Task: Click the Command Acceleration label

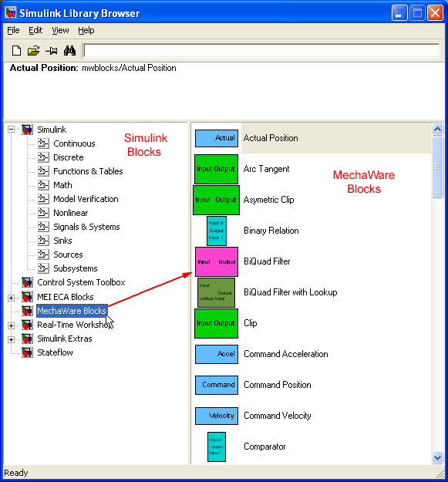Action: coord(286,354)
